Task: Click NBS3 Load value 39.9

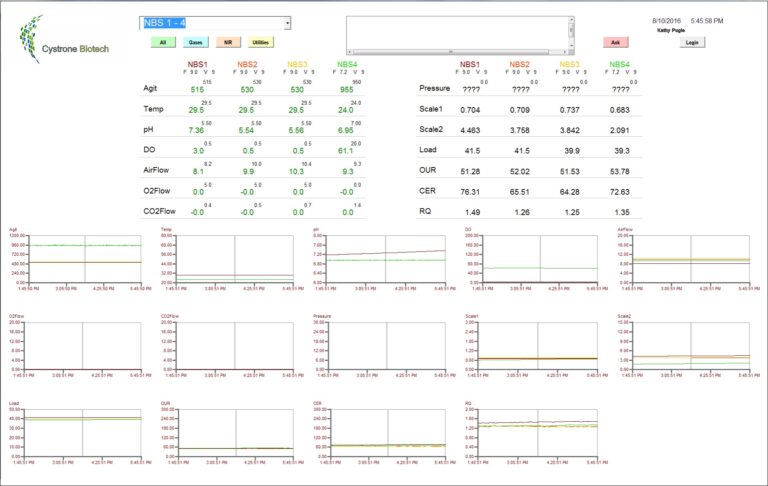Action: pos(572,151)
